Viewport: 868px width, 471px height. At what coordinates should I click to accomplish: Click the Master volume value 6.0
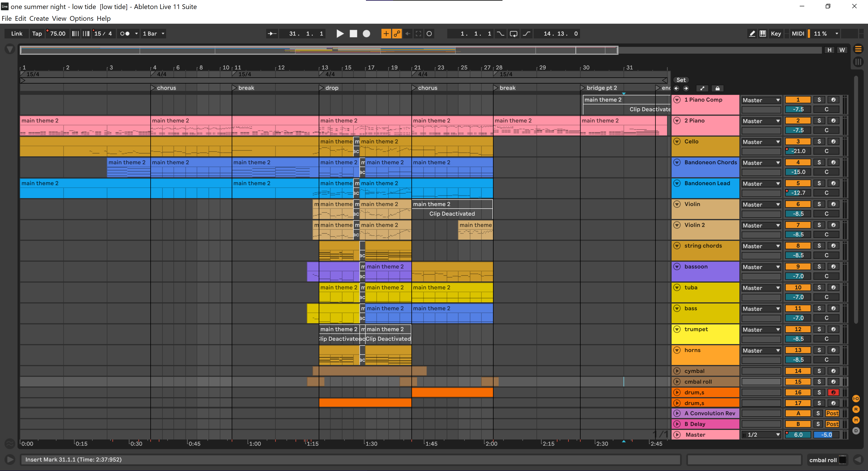pyautogui.click(x=798, y=435)
